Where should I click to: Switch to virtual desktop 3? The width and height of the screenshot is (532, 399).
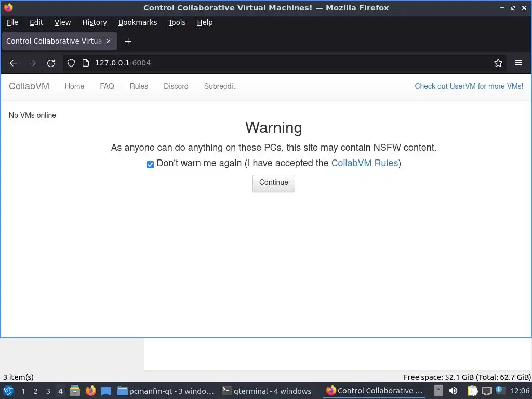coord(48,391)
